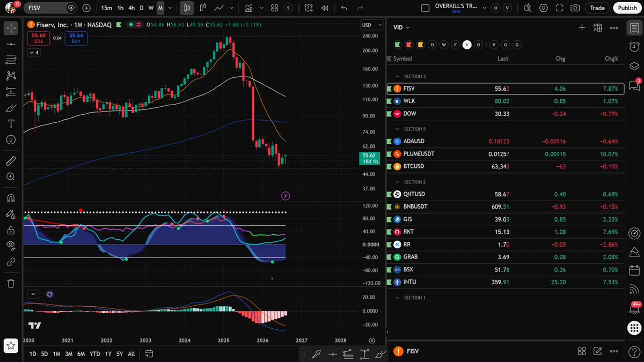This screenshot has width=644, height=362.
Task: Start Bar Replay mode
Action: tap(325, 8)
